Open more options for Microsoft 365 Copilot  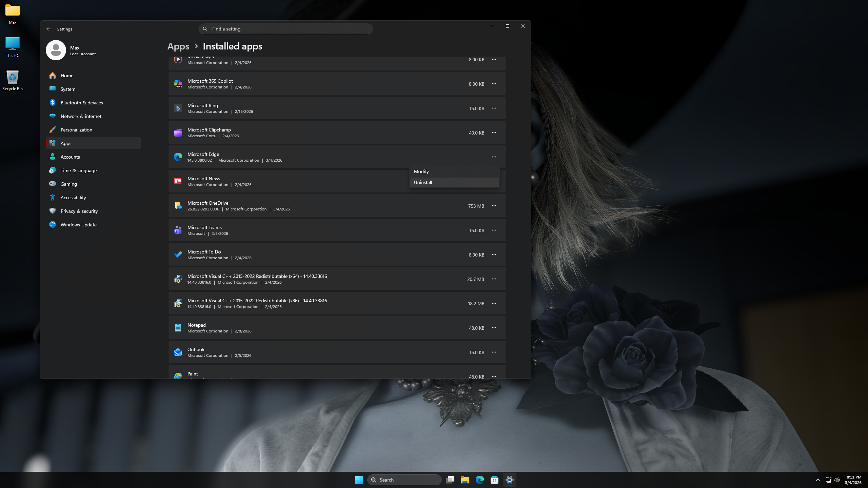(494, 84)
